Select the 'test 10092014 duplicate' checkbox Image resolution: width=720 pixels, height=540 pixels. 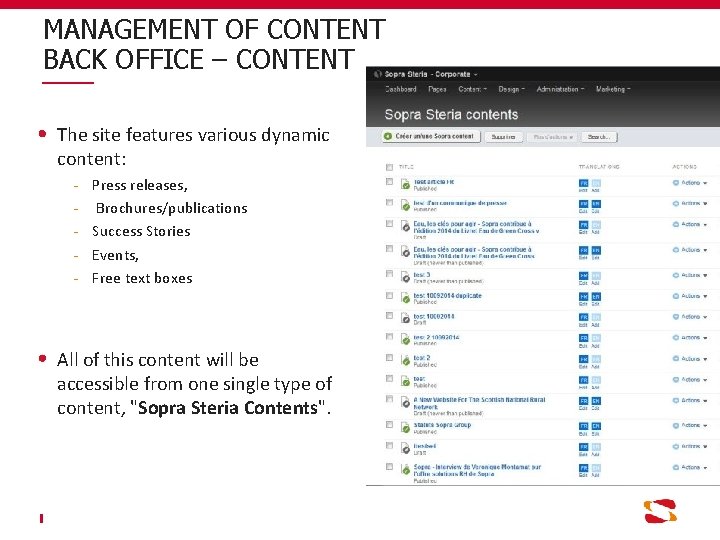[389, 295]
